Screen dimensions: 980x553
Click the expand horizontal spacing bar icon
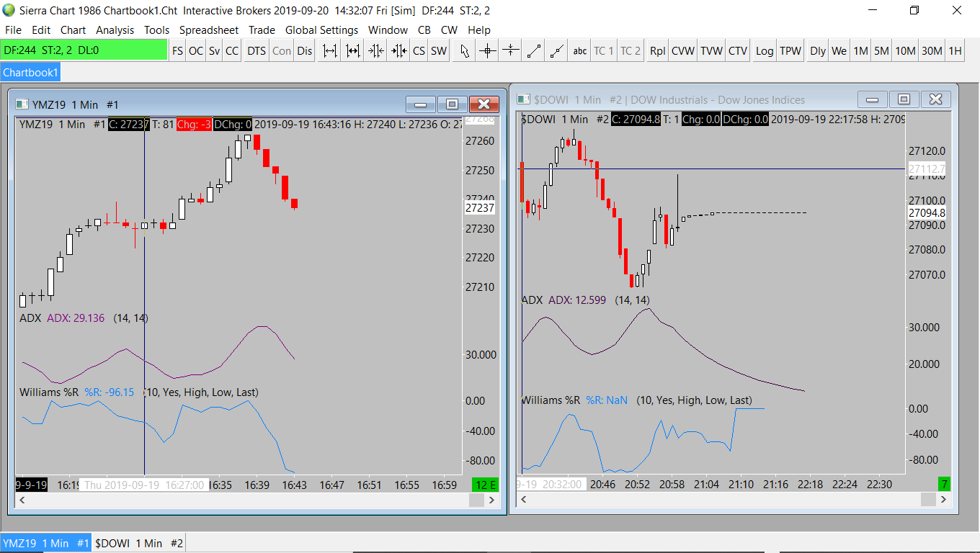(329, 51)
